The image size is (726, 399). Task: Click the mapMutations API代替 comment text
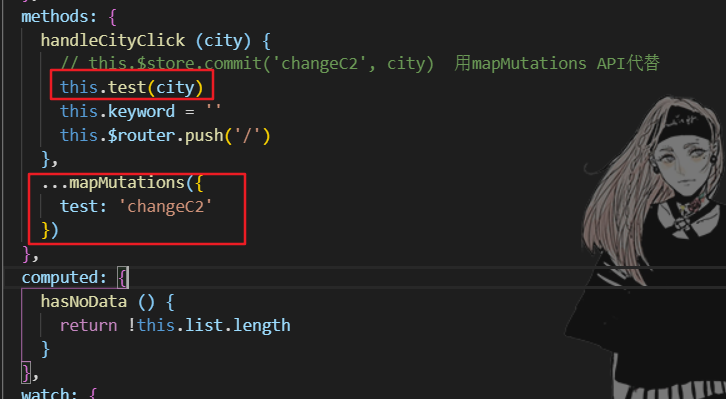click(x=557, y=63)
